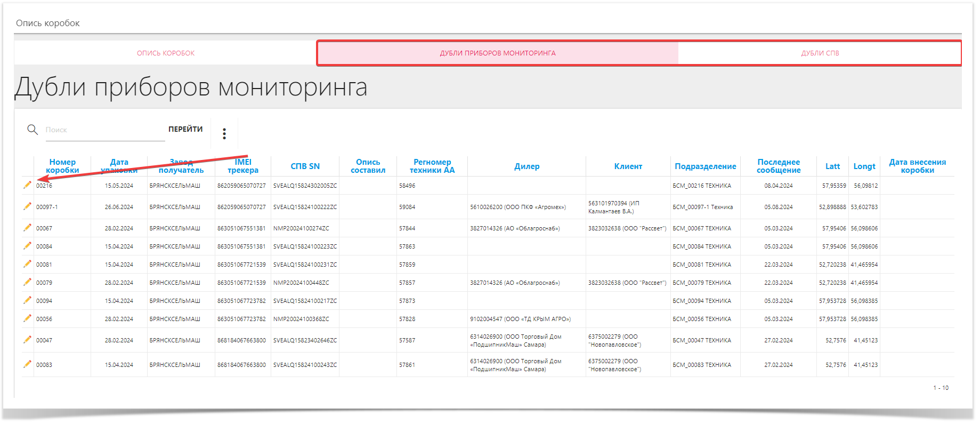Open the Дубли СПВ tab
Image resolution: width=980 pixels, height=424 pixels.
coord(820,53)
